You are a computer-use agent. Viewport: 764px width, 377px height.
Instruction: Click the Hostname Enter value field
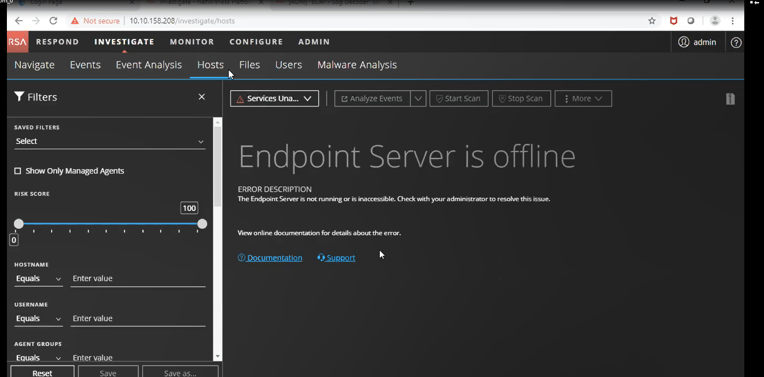click(138, 279)
